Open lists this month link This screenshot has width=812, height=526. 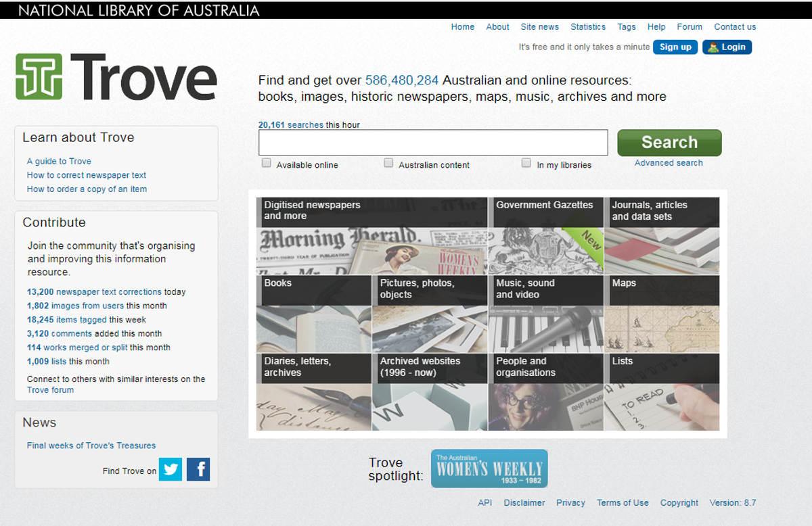47,362
